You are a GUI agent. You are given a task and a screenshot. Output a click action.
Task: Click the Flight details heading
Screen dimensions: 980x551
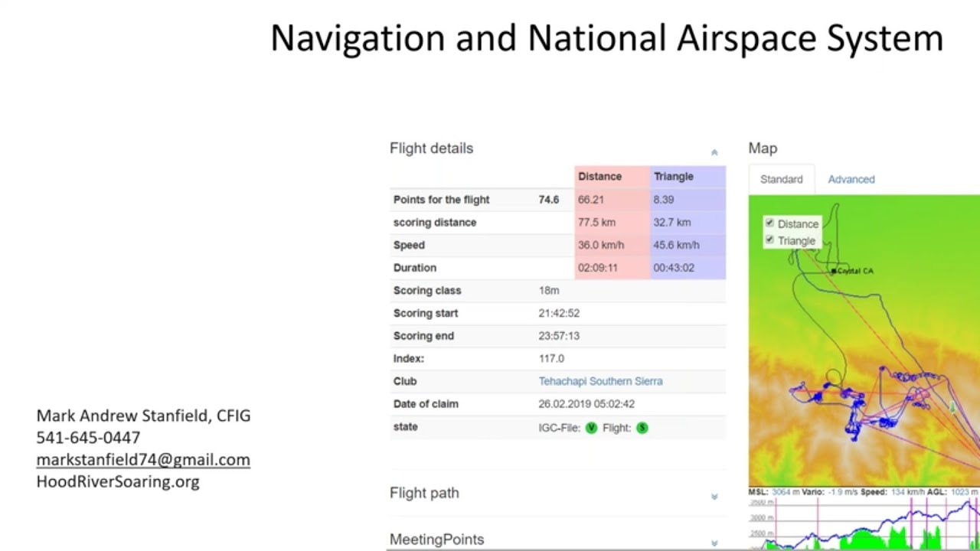432,148
